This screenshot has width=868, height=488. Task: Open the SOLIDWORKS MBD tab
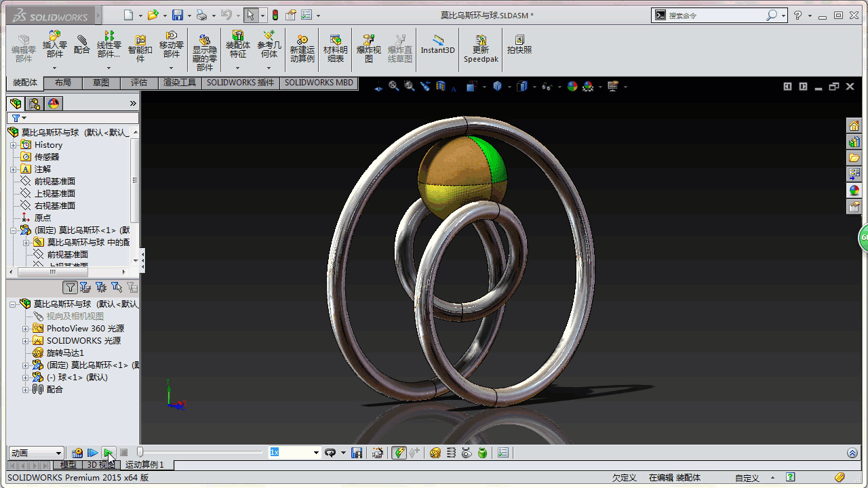(319, 83)
